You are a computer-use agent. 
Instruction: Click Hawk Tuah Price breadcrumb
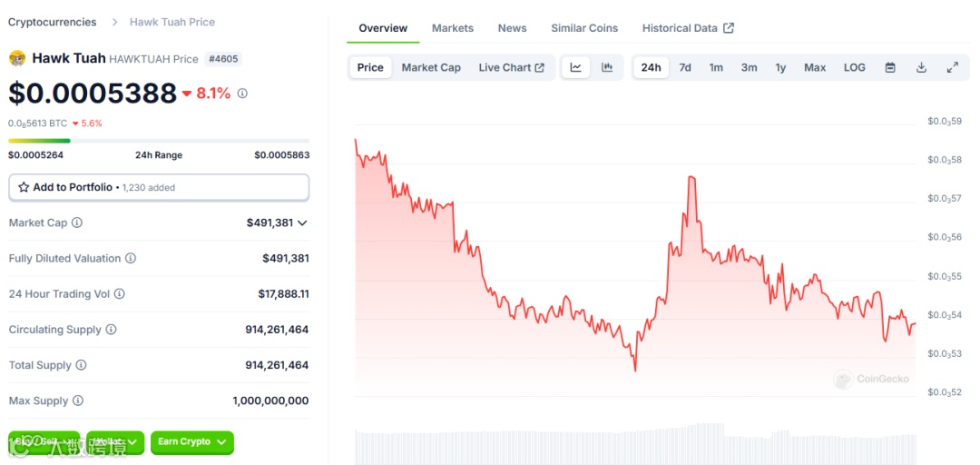pos(172,22)
